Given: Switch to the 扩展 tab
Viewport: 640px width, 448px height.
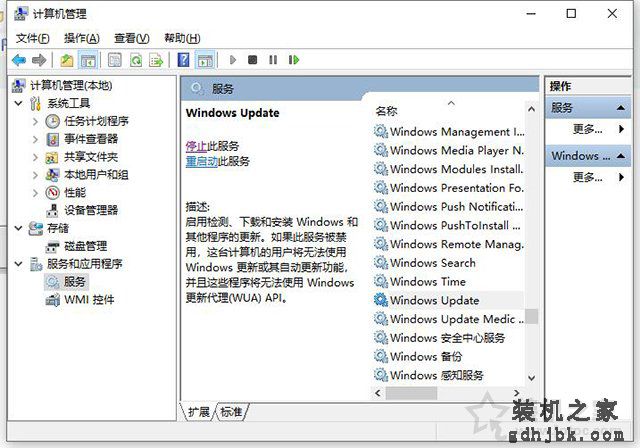Looking at the screenshot, I should [x=198, y=412].
